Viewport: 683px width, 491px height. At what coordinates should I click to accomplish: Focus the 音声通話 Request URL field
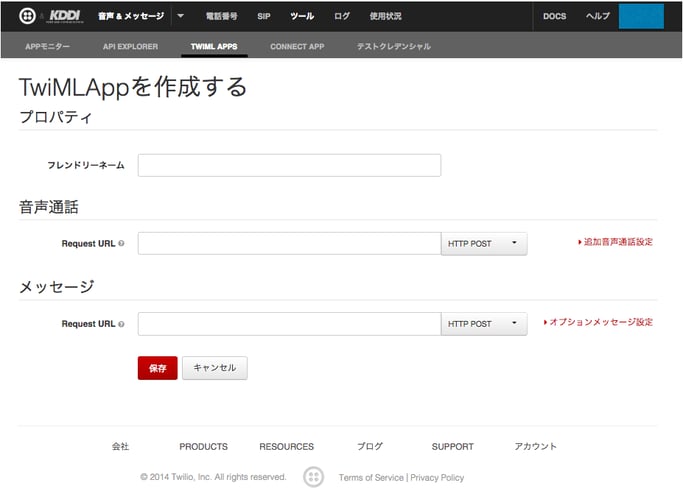289,244
